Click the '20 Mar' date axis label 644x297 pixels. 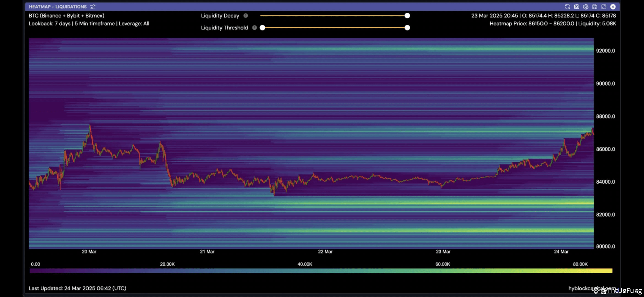point(89,252)
